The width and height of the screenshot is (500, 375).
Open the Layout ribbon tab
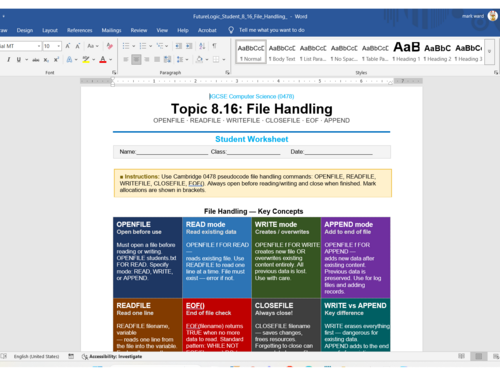[50, 30]
